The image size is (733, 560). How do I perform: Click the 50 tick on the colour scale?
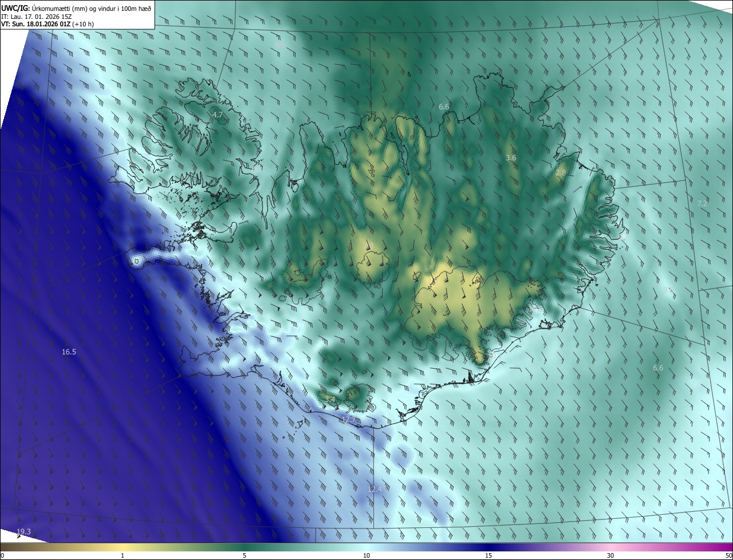(728, 555)
